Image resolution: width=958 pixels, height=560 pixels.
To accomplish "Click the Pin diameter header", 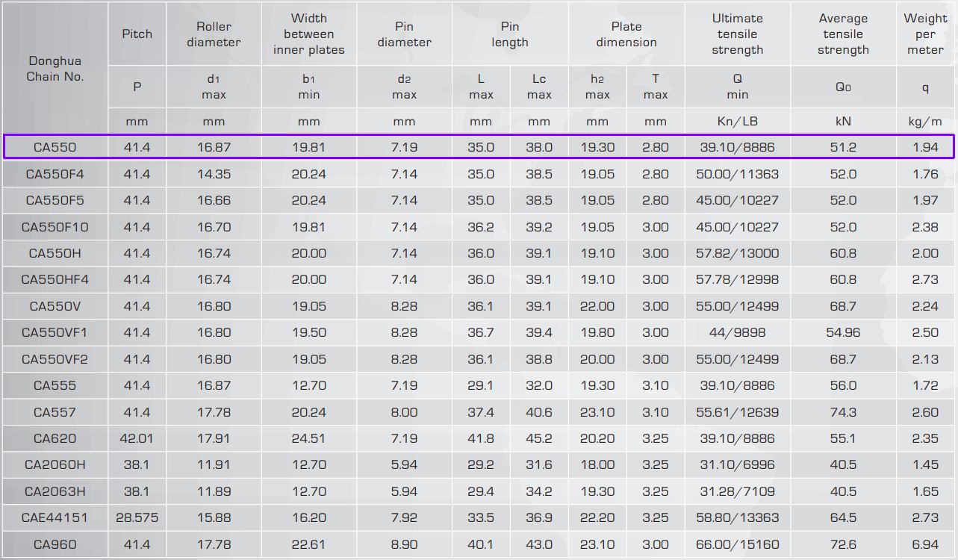I will tap(404, 34).
